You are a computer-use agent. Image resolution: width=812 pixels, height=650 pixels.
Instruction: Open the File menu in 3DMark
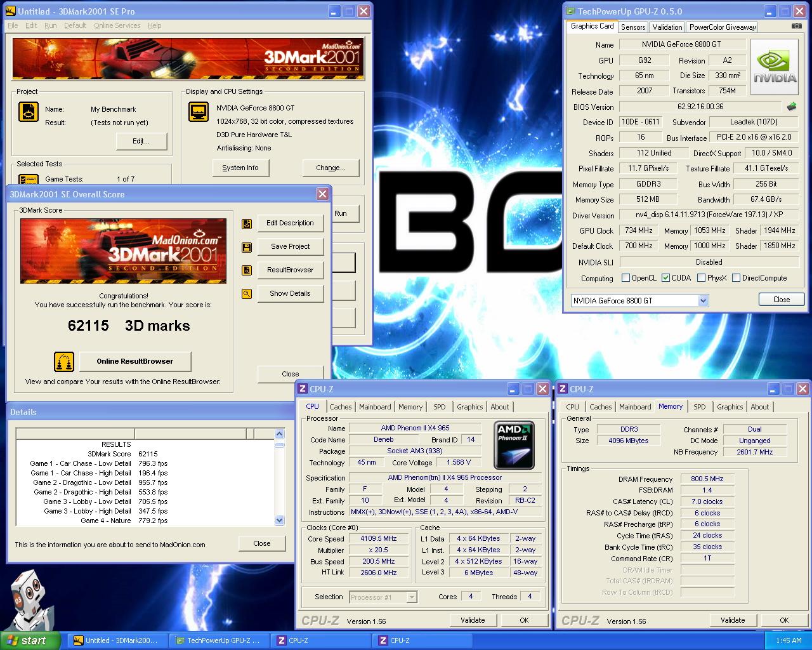coord(13,25)
